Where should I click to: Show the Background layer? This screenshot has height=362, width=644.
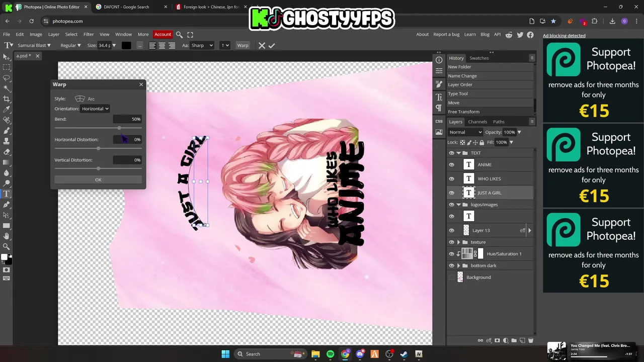click(451, 277)
